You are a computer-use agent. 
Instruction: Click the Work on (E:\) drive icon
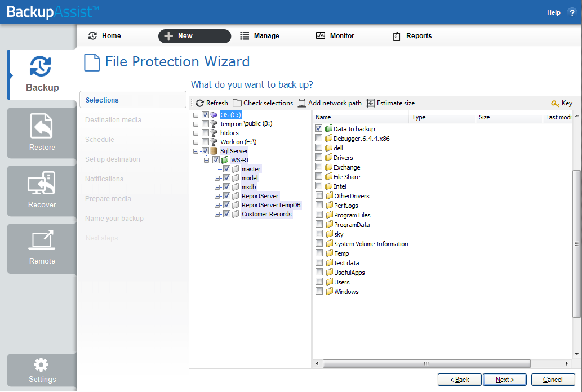(x=214, y=142)
